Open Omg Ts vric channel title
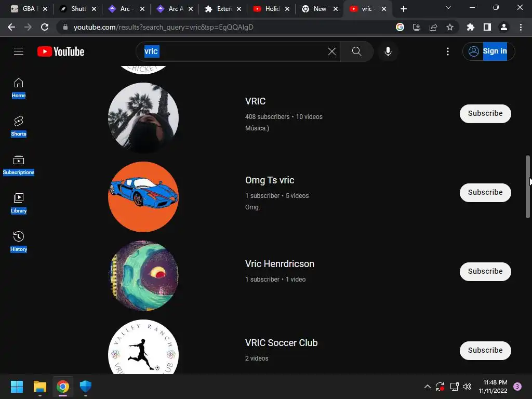This screenshot has height=399, width=532. (x=270, y=180)
